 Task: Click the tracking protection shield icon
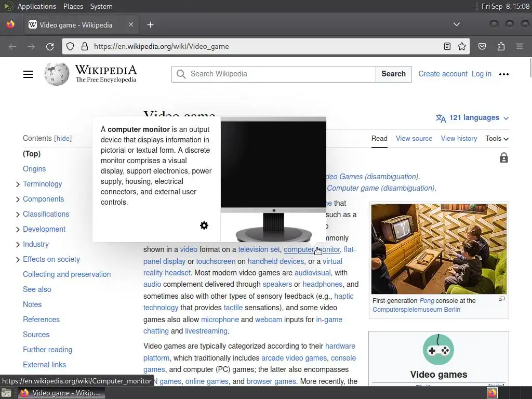pos(70,46)
